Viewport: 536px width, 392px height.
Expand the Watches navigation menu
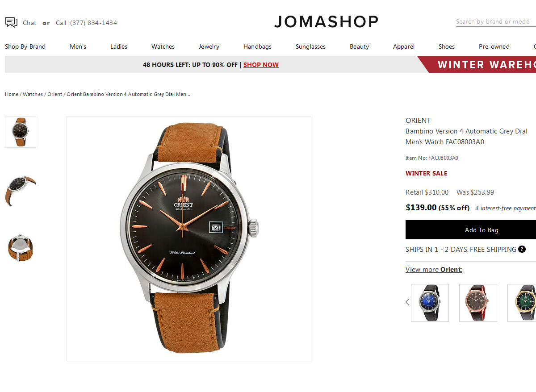pos(163,46)
